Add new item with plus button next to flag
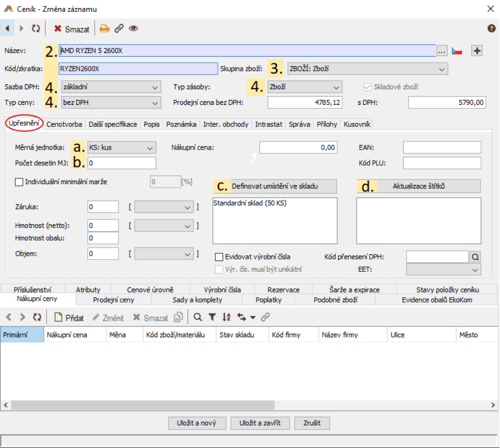Screen dimensions: 500x448 (x=477, y=51)
